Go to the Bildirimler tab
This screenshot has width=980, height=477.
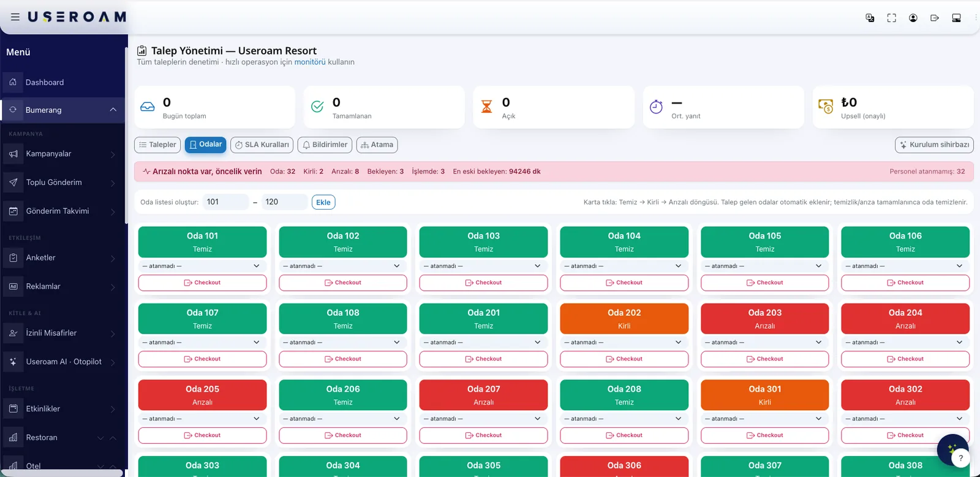tap(325, 145)
